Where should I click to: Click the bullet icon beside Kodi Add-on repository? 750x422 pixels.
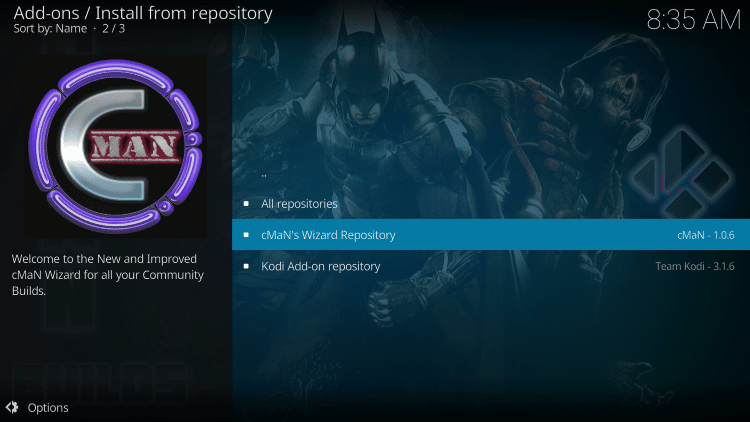click(x=247, y=267)
